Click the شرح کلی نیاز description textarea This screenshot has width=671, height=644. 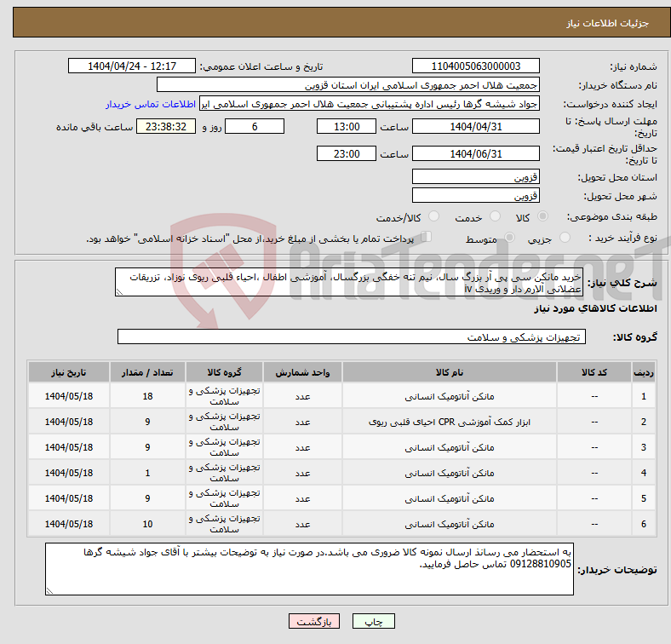coord(349,282)
